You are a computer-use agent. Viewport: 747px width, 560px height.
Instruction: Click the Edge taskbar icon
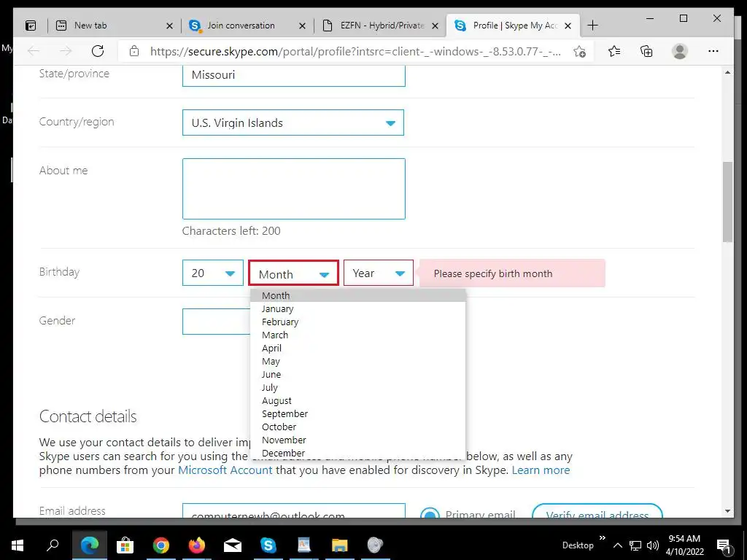pyautogui.click(x=90, y=545)
